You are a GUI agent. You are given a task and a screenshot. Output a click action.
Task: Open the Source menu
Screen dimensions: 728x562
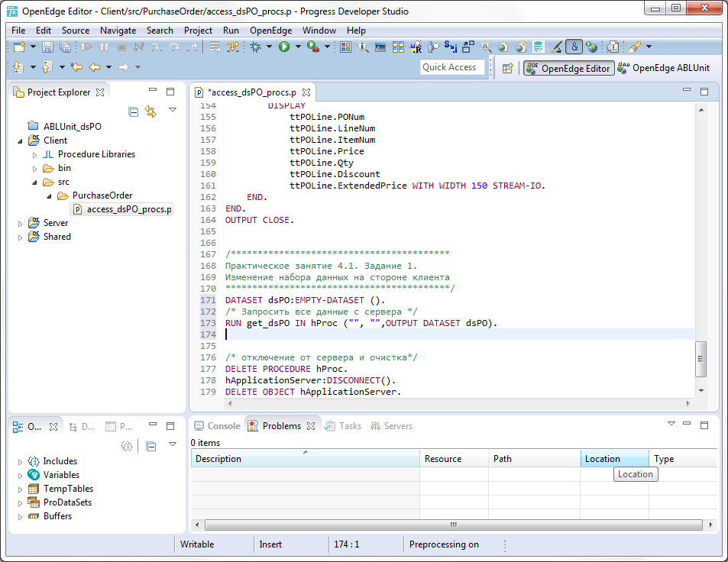click(x=76, y=31)
